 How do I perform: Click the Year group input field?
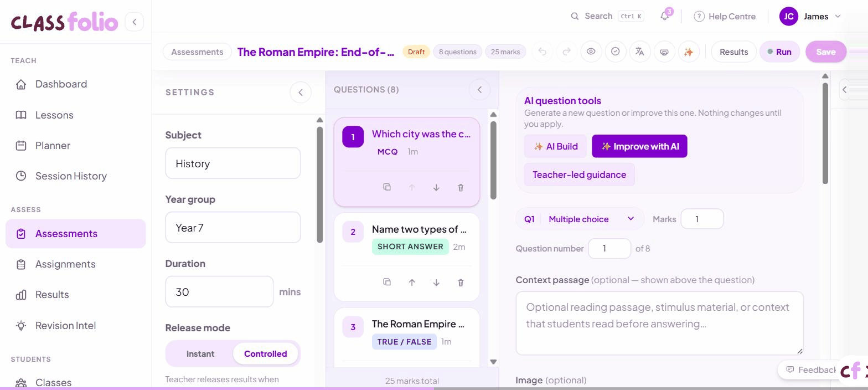click(x=233, y=227)
